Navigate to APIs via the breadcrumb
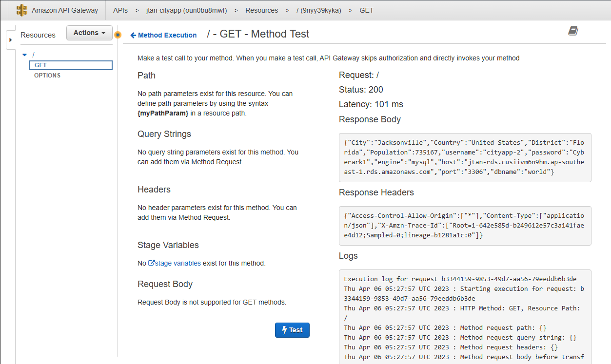The image size is (611, 364). click(x=120, y=10)
